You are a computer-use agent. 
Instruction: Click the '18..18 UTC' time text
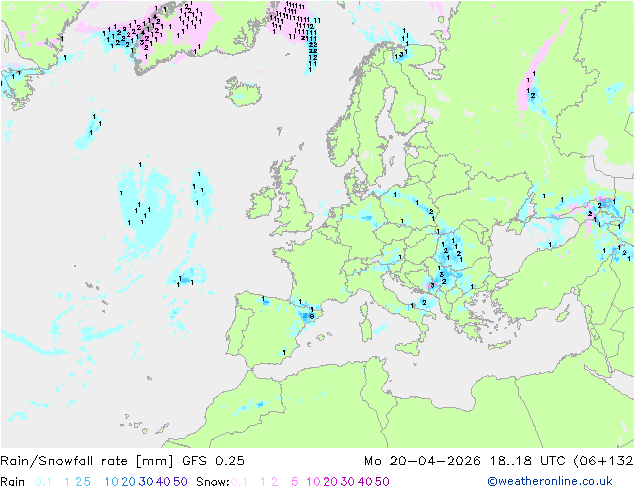click(x=528, y=461)
